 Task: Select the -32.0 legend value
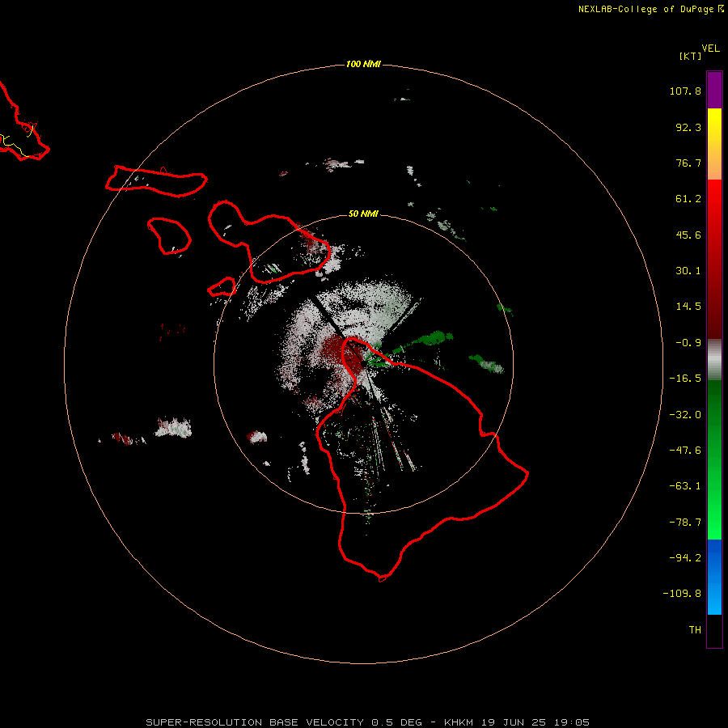[x=685, y=415]
